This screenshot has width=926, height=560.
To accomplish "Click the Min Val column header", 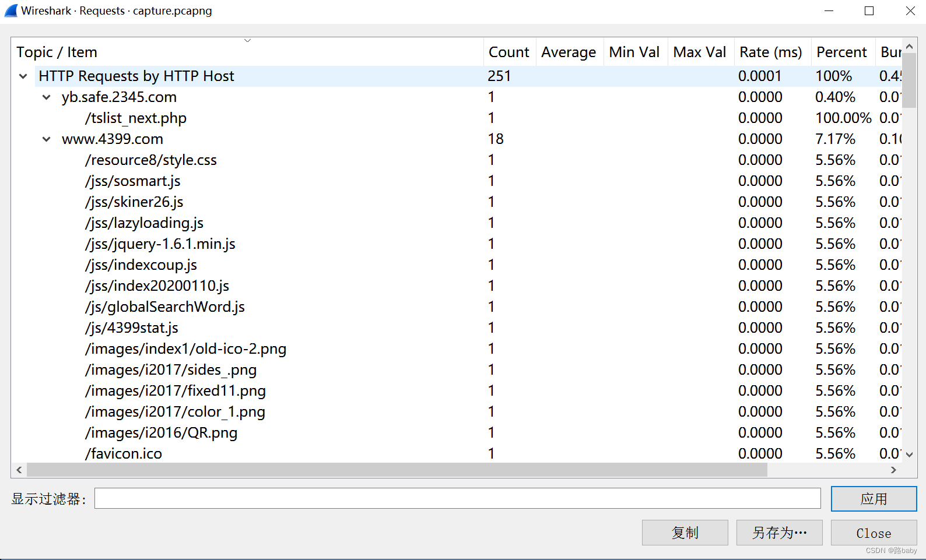I will (x=635, y=52).
